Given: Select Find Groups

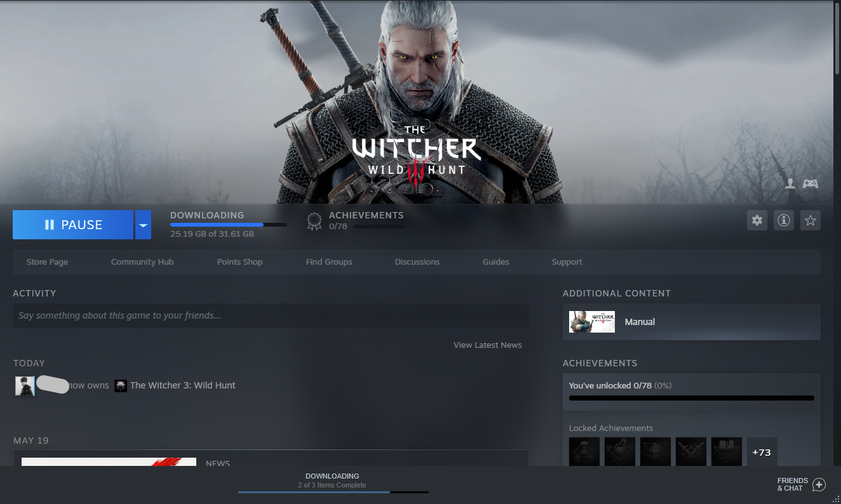Looking at the screenshot, I should click(x=329, y=262).
